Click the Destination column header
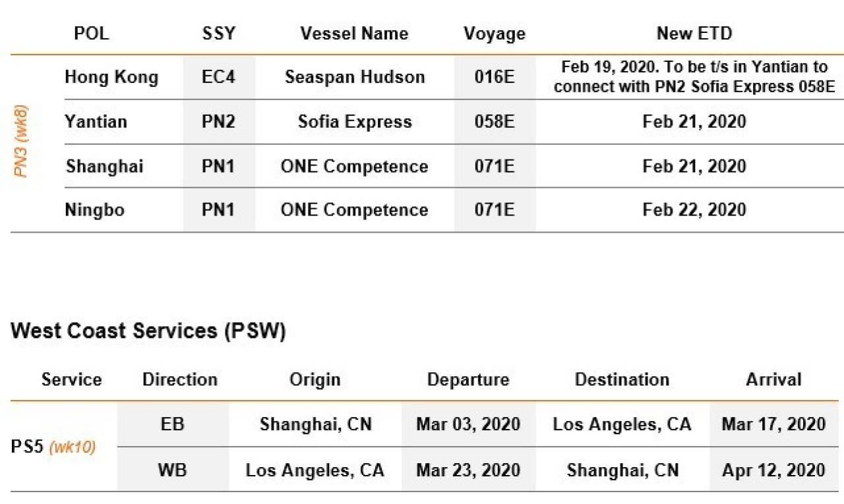This screenshot has width=844, height=504. [622, 379]
